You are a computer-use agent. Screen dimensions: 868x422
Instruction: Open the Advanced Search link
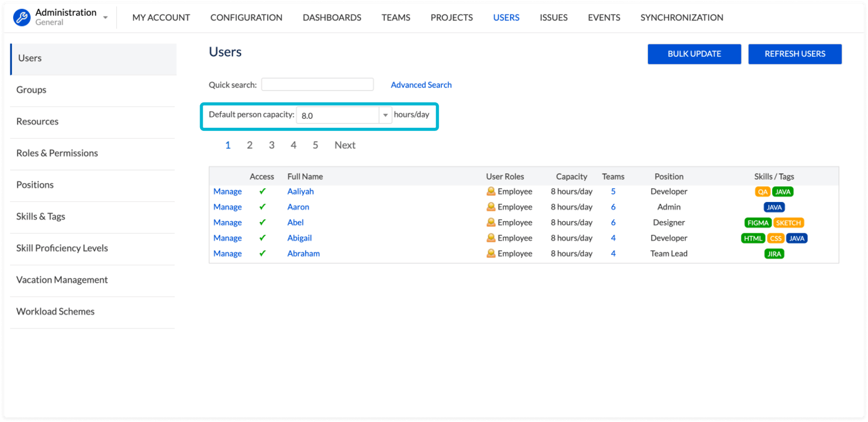point(421,85)
